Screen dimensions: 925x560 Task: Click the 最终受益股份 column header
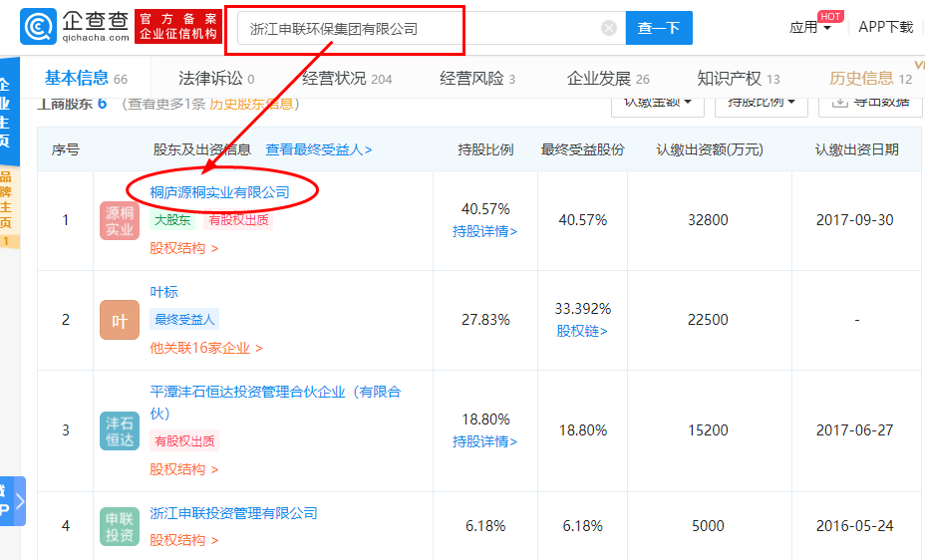582,149
